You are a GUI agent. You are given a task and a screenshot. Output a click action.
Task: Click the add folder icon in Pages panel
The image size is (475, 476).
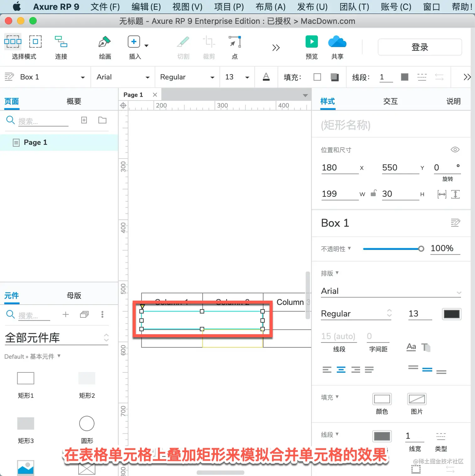pyautogui.click(x=102, y=120)
